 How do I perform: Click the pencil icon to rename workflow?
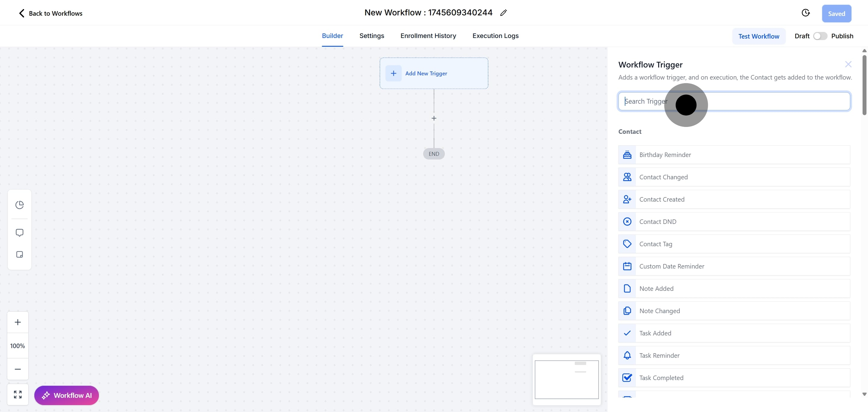[503, 13]
